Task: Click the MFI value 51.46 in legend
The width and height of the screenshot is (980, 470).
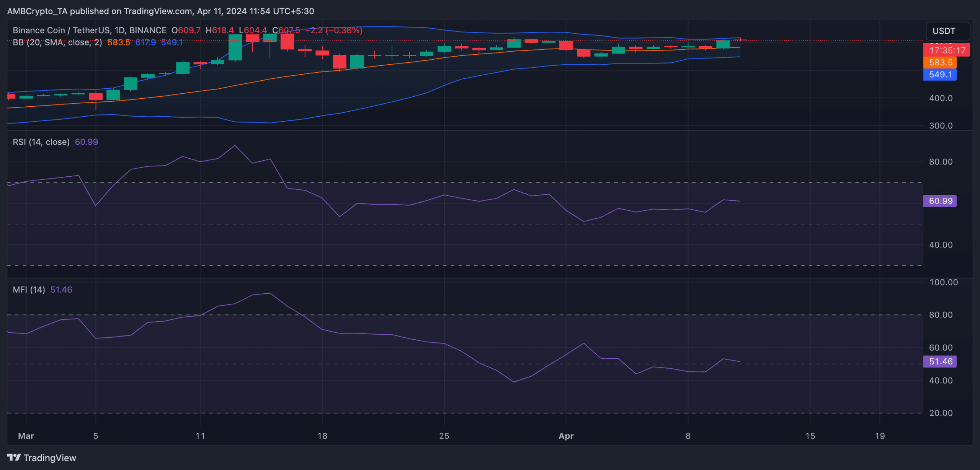Action: [x=61, y=289]
